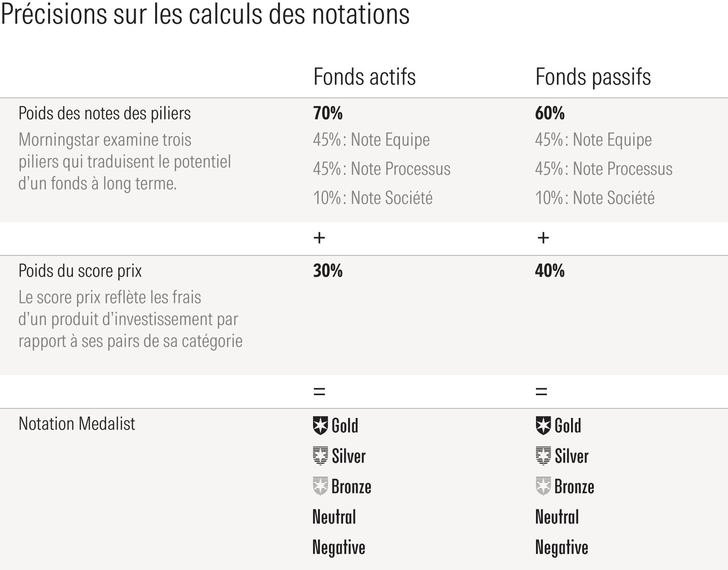728x570 pixels.
Task: Click the Neutral rating under Fonds actifs
Action: (x=334, y=517)
